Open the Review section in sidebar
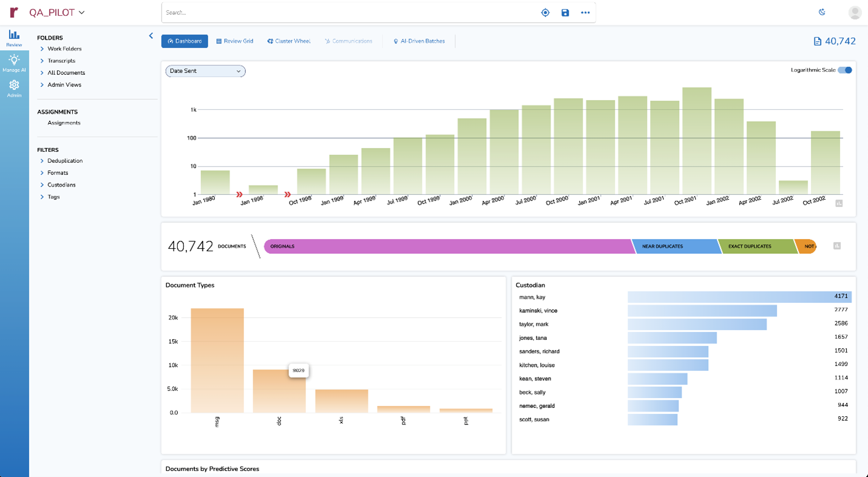The height and width of the screenshot is (477, 868). (14, 38)
